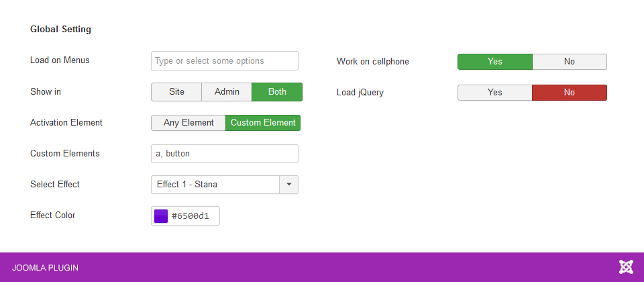Select Both for Show in

(x=277, y=92)
